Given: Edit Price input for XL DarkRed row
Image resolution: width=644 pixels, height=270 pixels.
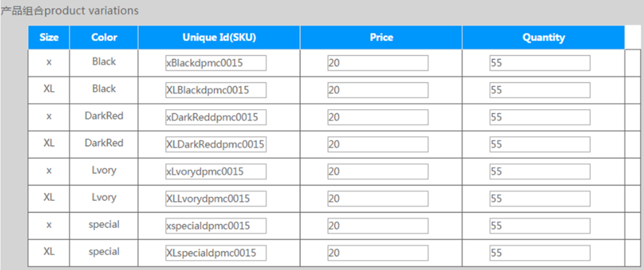Looking at the screenshot, I should tap(377, 144).
